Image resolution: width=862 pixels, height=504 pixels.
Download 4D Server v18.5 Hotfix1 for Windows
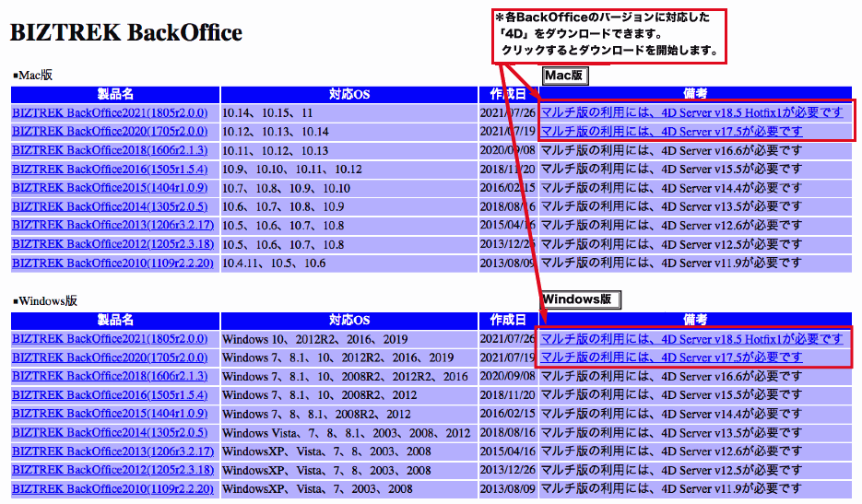point(691,339)
